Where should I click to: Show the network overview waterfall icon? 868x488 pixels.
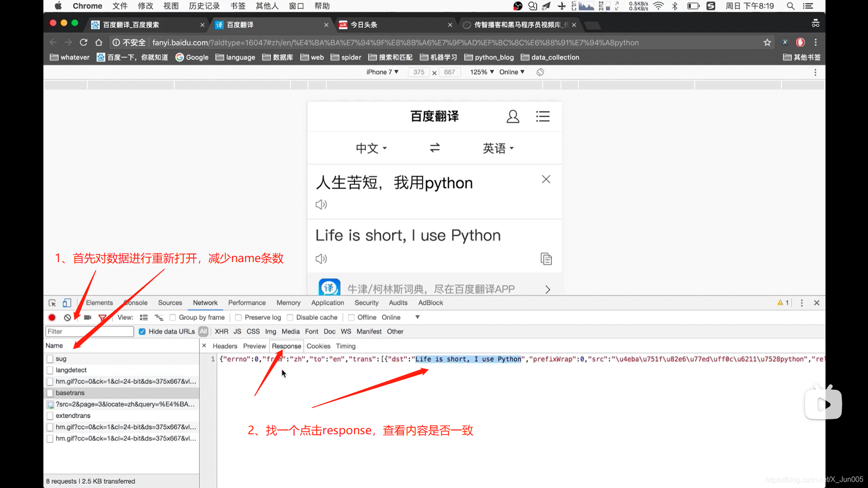(x=159, y=318)
